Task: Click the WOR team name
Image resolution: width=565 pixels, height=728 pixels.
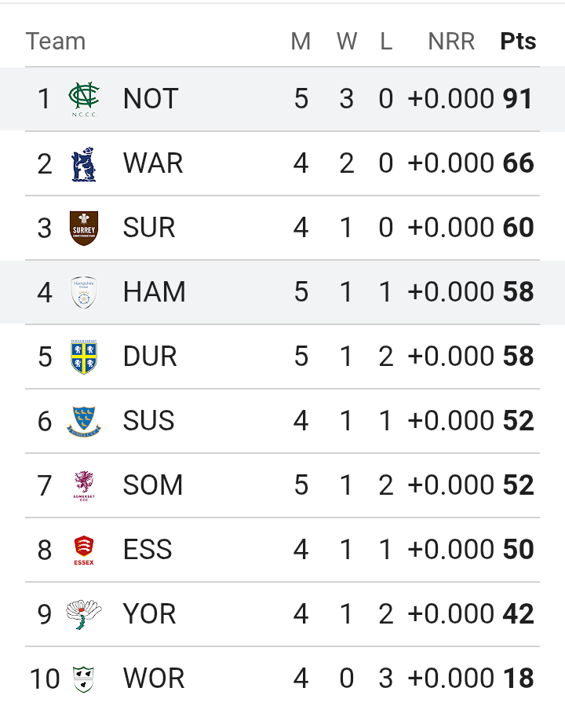Action: click(154, 679)
